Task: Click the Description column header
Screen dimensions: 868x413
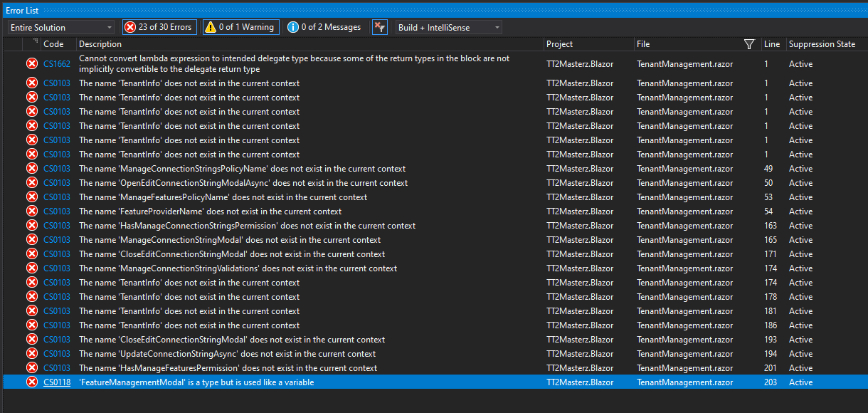Action: pos(100,43)
